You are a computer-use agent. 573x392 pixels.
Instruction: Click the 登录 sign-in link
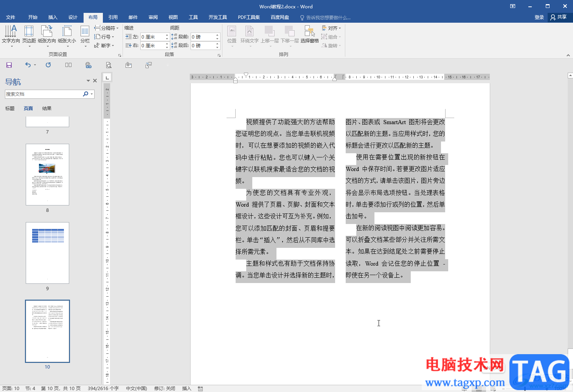coord(539,17)
